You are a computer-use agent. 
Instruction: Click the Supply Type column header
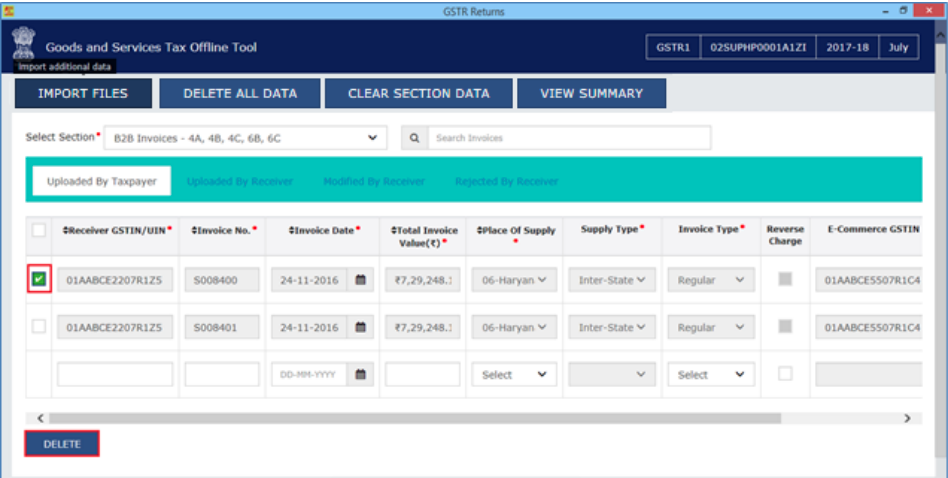coord(612,229)
